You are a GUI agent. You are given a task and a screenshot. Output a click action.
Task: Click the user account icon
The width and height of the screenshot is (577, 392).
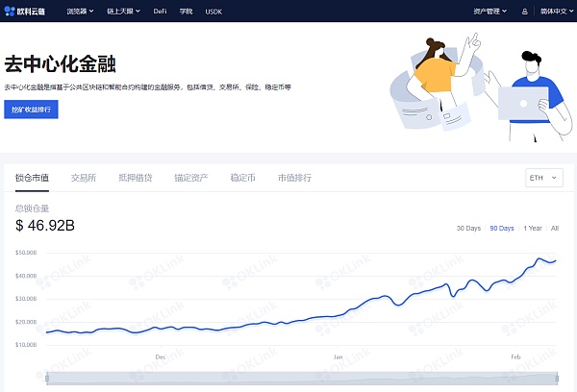pos(524,12)
